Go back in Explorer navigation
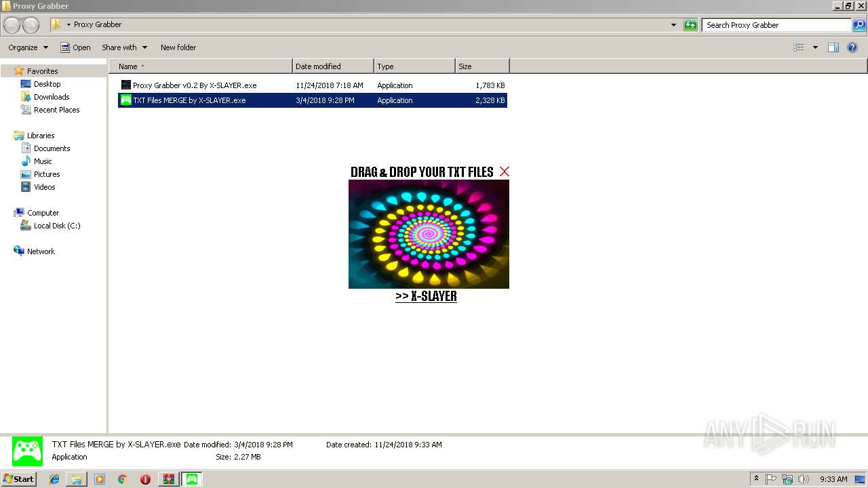This screenshot has width=868, height=488. (12, 25)
